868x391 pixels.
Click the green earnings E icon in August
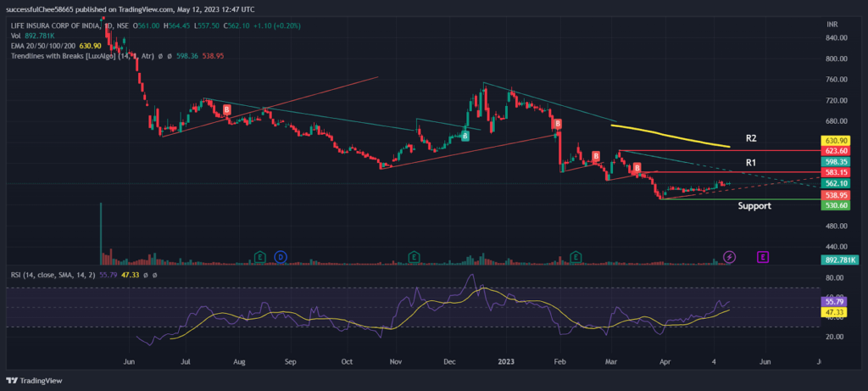259,256
